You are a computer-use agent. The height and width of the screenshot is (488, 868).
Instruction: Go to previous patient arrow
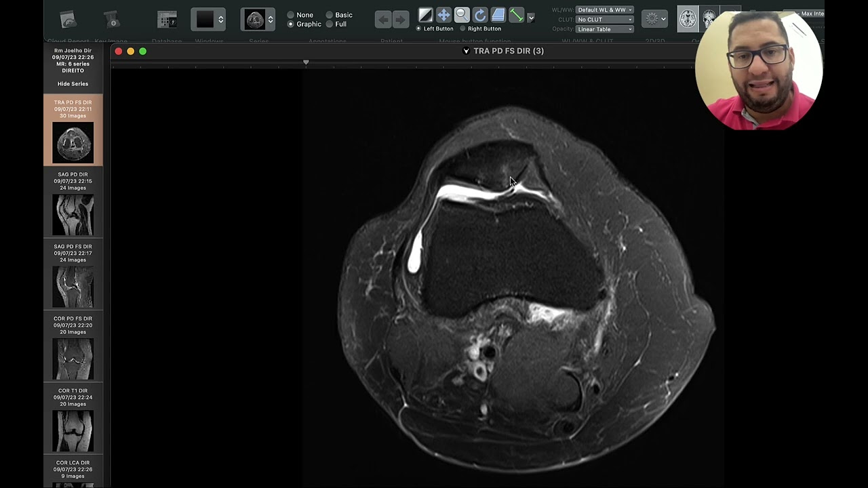coord(383,20)
